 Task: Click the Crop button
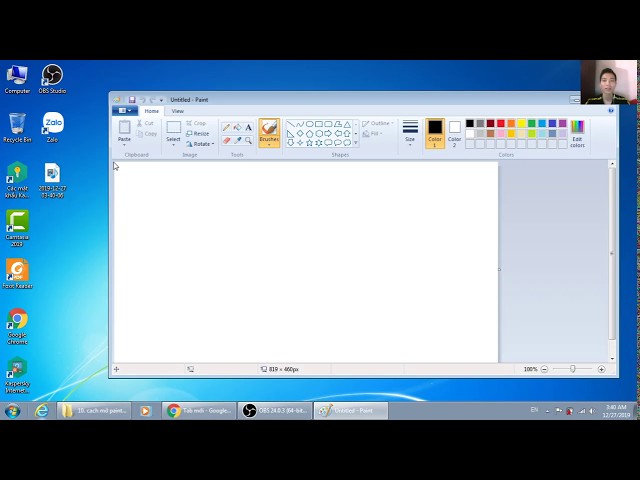pyautogui.click(x=196, y=123)
